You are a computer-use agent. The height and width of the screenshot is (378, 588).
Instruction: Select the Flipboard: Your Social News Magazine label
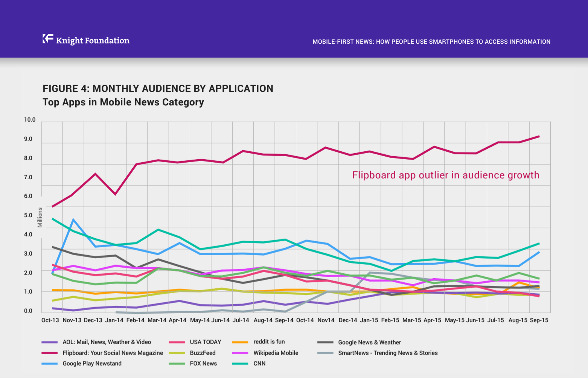113,353
